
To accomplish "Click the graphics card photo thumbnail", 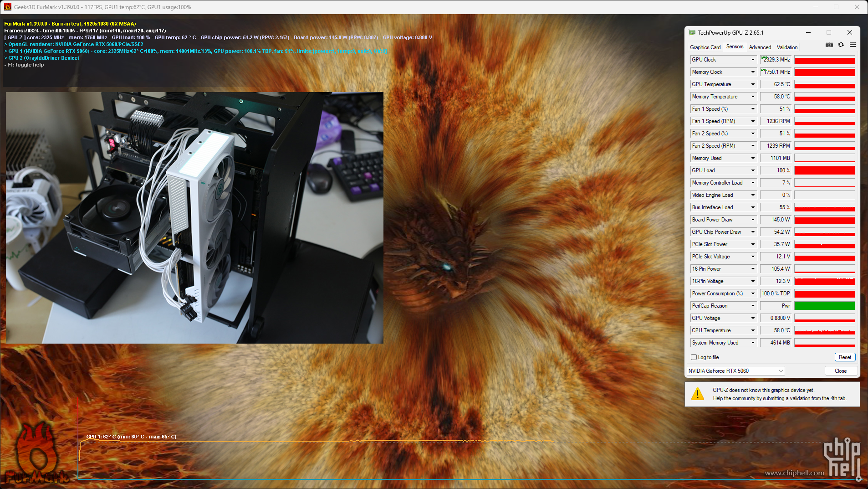I will point(194,218).
